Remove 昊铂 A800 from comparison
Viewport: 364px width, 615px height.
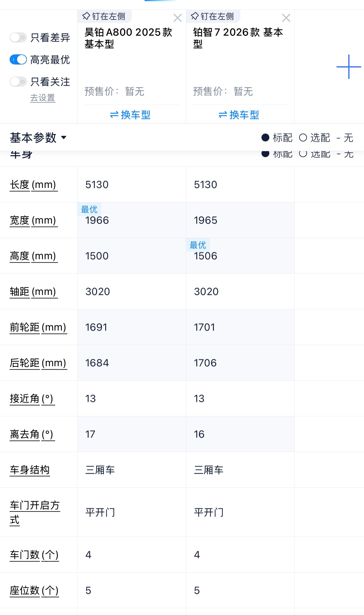pos(177,18)
